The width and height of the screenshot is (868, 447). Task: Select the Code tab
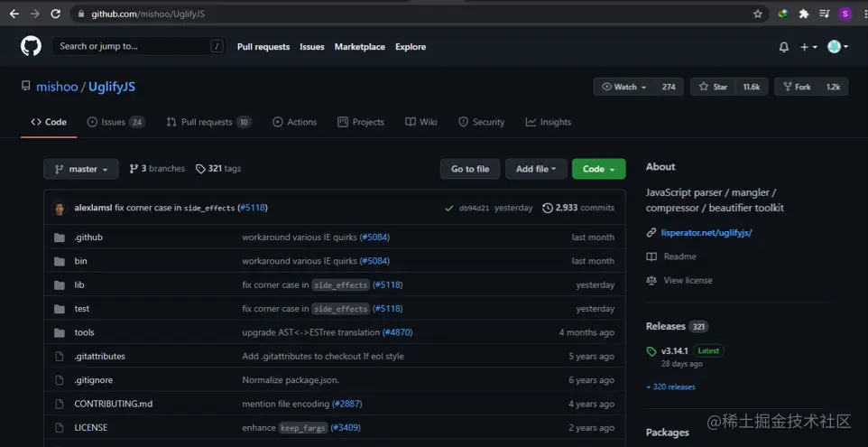click(x=49, y=123)
